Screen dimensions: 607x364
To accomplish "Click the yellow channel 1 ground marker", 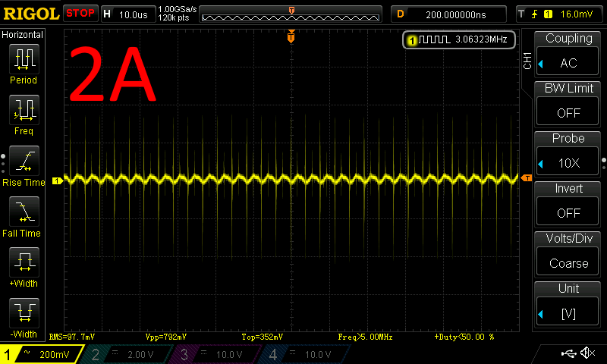I will click(x=58, y=180).
